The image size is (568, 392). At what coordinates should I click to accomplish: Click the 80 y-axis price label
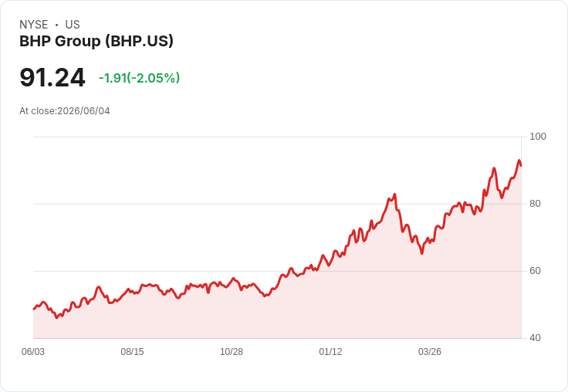(x=535, y=204)
